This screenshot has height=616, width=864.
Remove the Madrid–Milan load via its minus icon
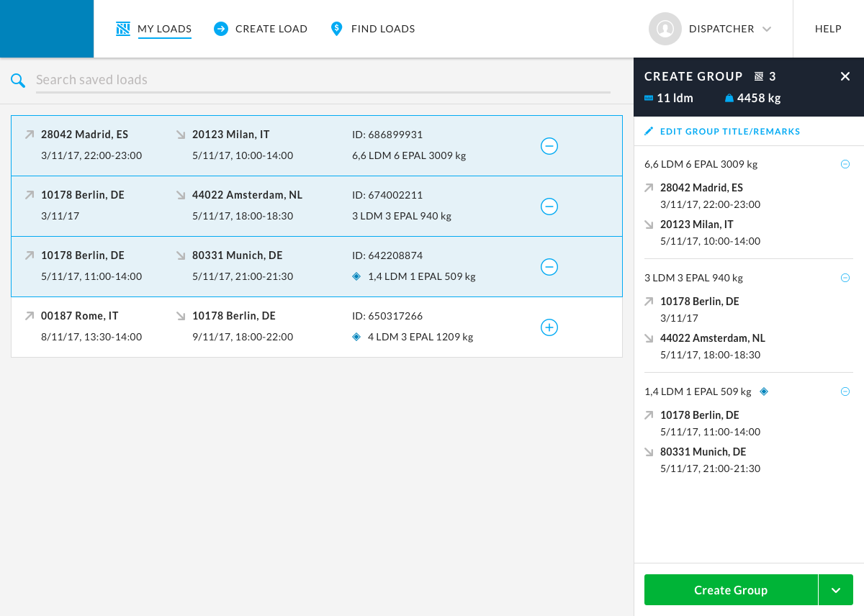(x=549, y=146)
